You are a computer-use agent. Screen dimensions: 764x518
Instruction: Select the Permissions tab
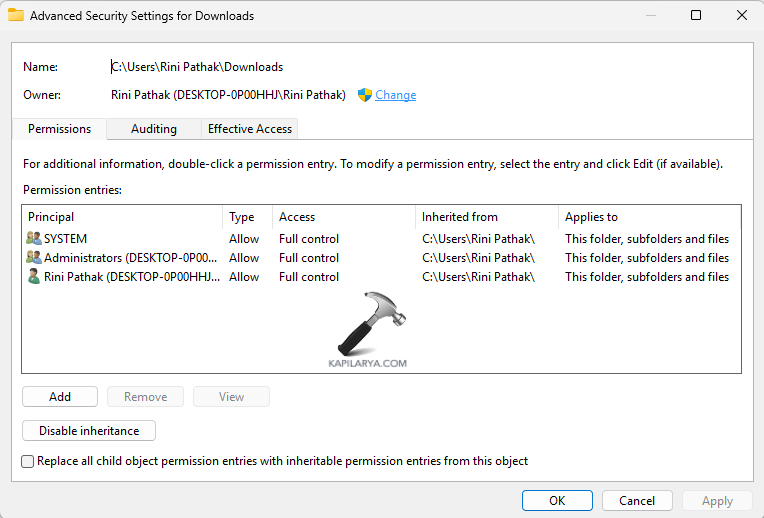tap(59, 129)
